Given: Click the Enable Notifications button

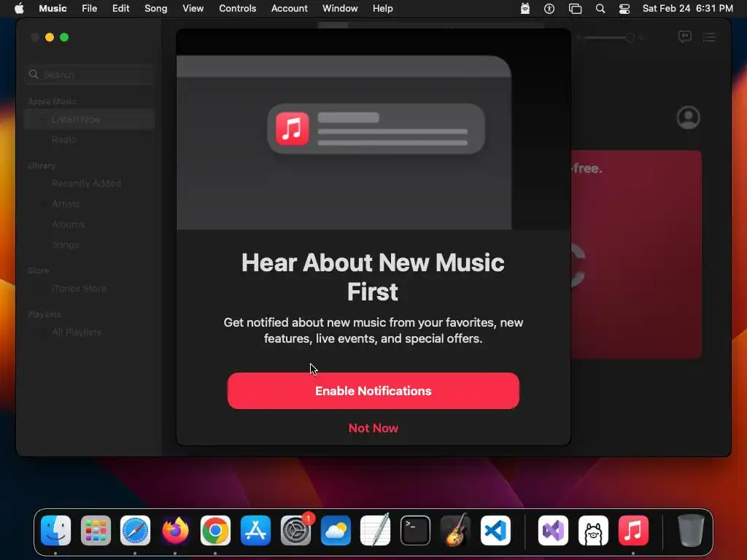Looking at the screenshot, I should point(373,391).
